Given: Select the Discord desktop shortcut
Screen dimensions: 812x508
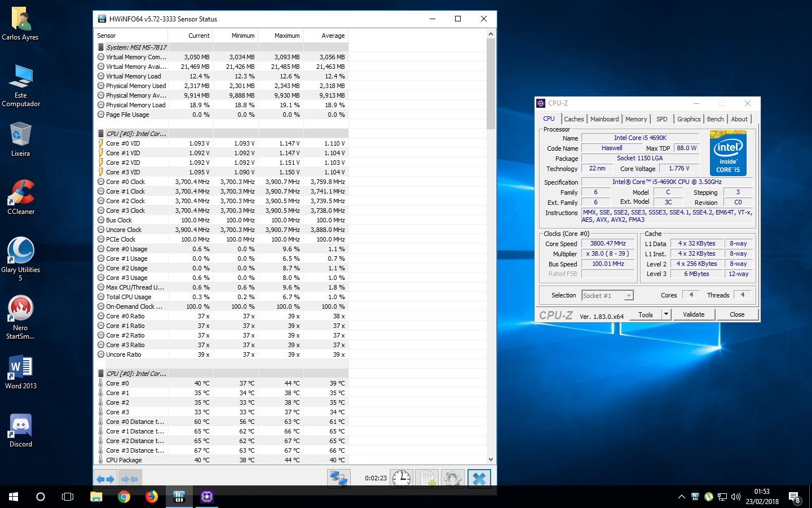Looking at the screenshot, I should 21,431.
